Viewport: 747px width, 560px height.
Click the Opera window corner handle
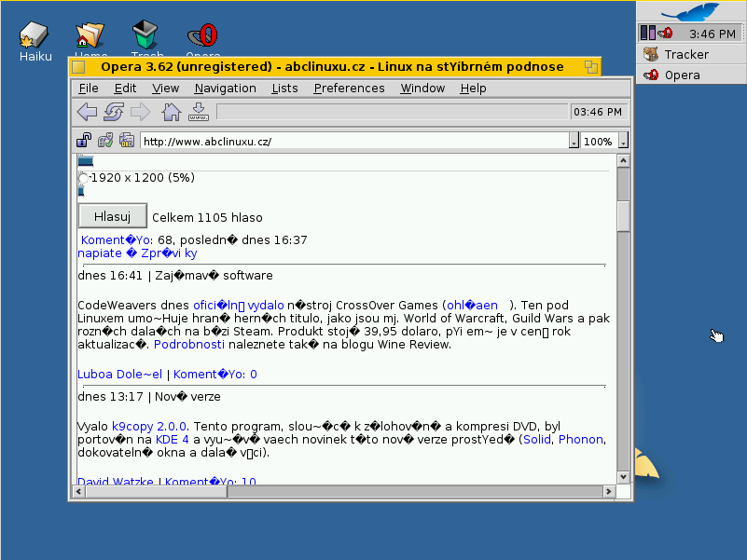click(624, 492)
